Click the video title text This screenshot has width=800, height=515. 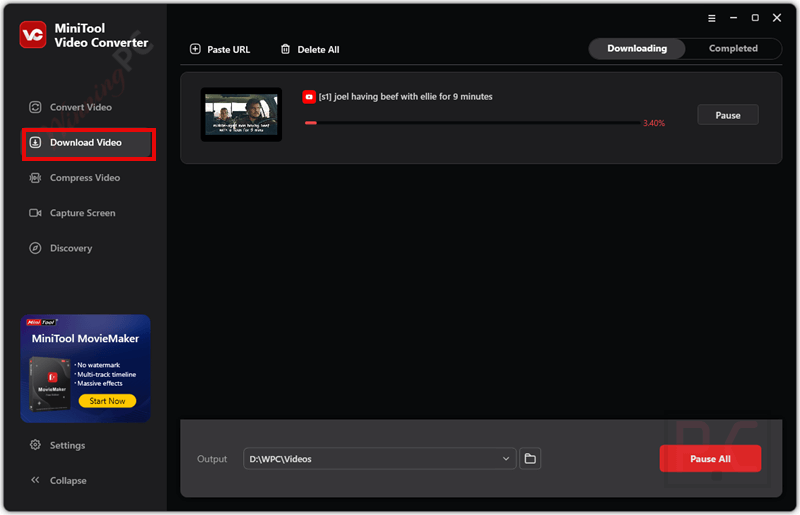(x=406, y=96)
